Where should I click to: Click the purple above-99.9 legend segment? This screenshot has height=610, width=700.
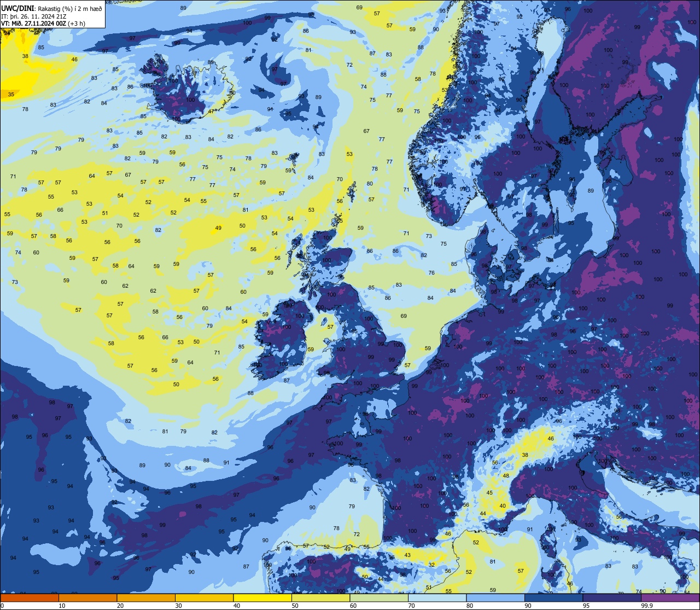click(670, 597)
